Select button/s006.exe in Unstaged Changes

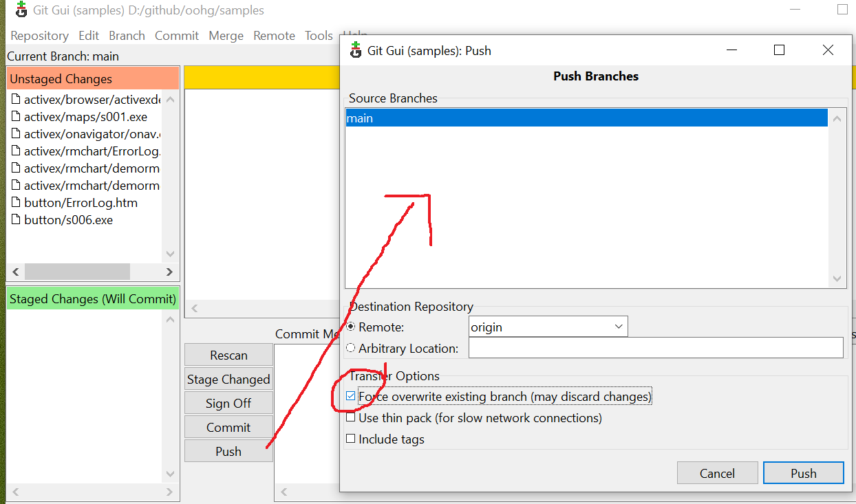[x=68, y=220]
